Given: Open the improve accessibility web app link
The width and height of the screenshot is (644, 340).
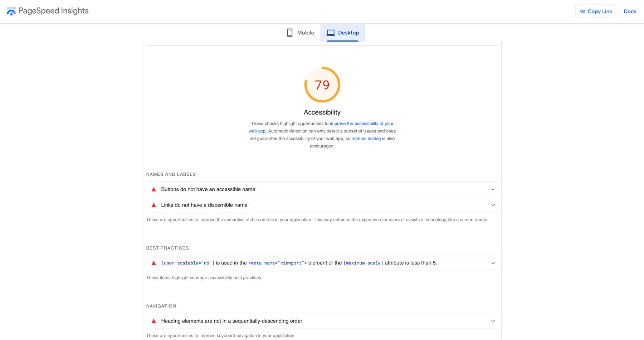Looking at the screenshot, I should (x=361, y=123).
